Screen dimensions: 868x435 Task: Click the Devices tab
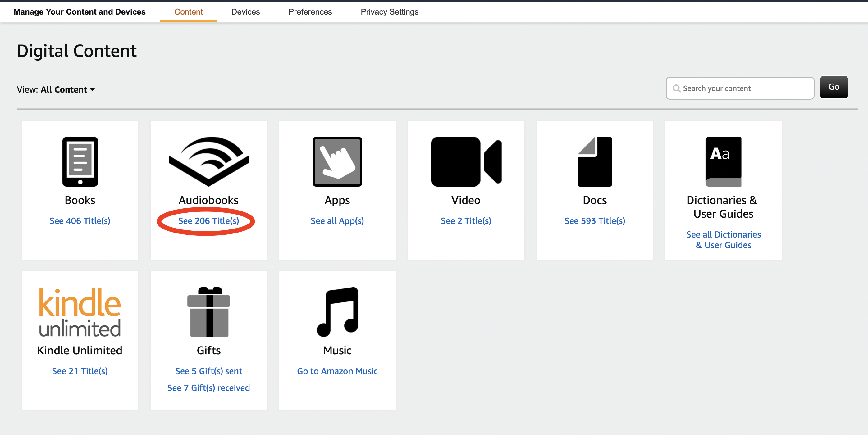pos(245,11)
